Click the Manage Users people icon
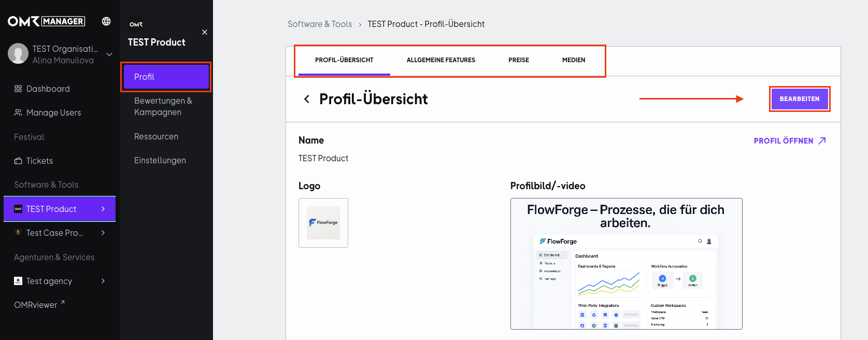This screenshot has width=868, height=340. (18, 112)
